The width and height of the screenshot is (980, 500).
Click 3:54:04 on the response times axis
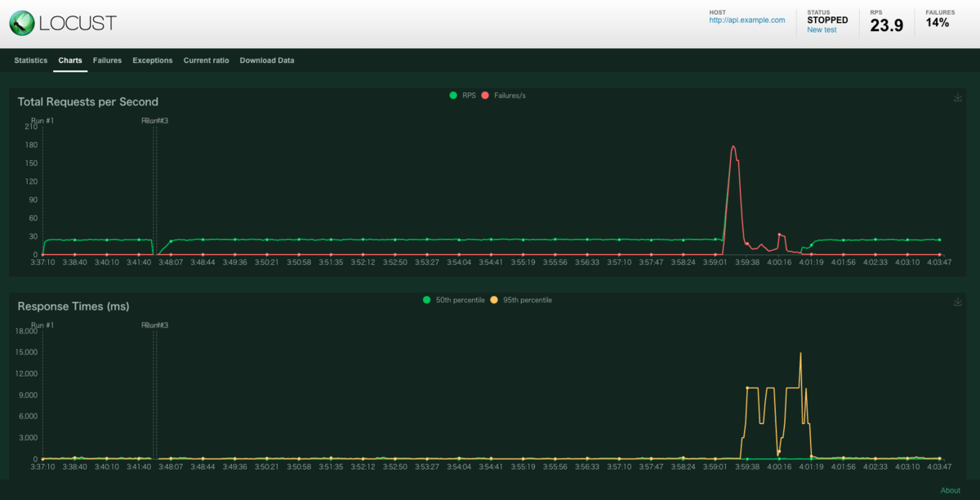point(458,467)
